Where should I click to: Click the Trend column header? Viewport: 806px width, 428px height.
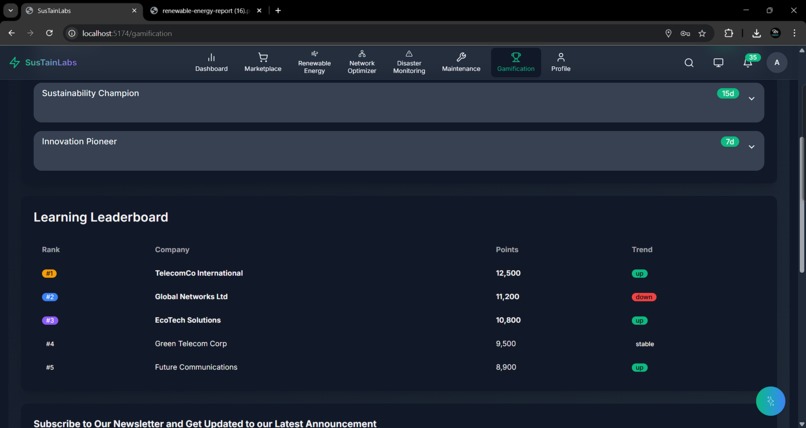tap(642, 250)
